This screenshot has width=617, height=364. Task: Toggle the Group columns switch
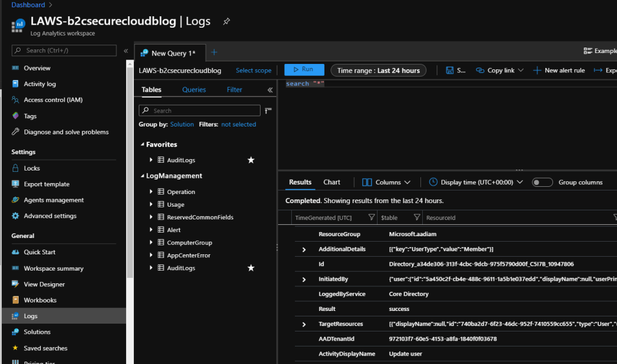click(x=542, y=182)
